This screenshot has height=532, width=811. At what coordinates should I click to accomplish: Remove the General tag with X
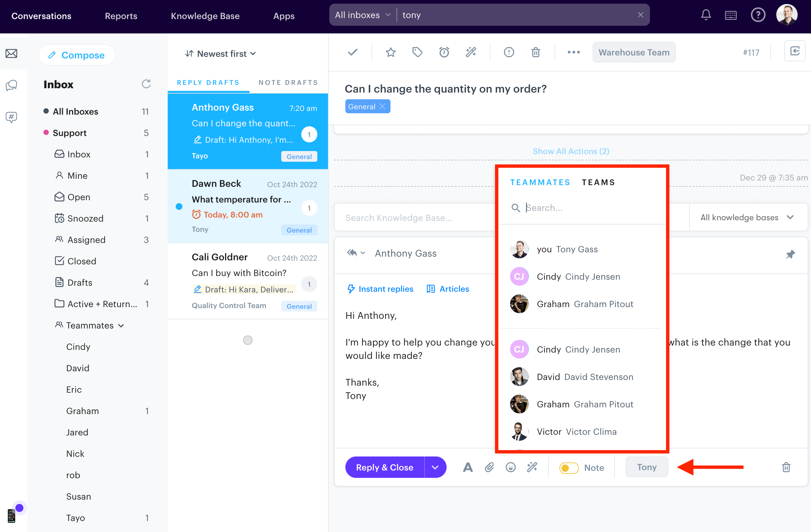(x=382, y=106)
